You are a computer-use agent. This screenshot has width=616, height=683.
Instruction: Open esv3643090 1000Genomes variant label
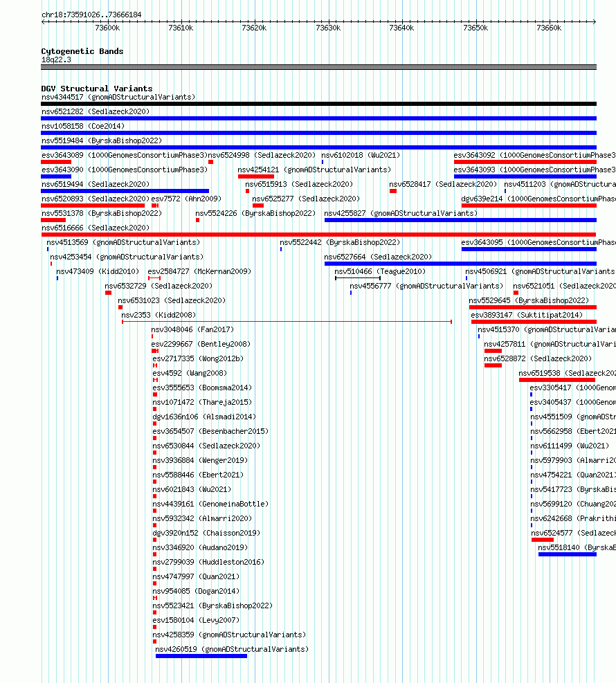pos(125,170)
